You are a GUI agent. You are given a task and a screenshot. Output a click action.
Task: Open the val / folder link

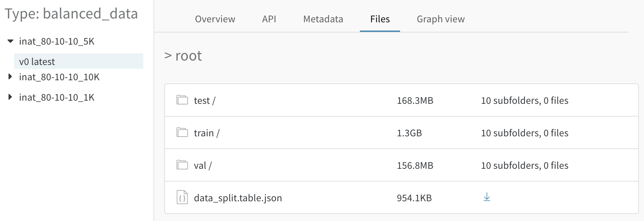[x=203, y=166]
